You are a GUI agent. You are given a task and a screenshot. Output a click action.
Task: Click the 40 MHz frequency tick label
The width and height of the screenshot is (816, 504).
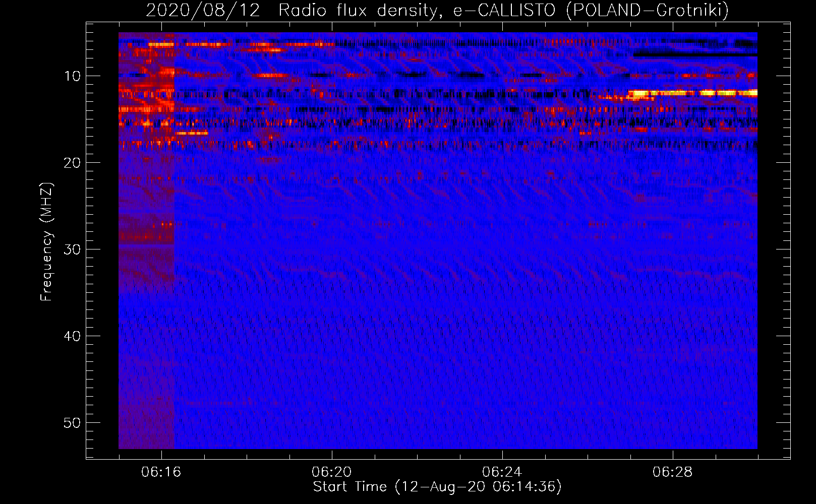point(72,336)
